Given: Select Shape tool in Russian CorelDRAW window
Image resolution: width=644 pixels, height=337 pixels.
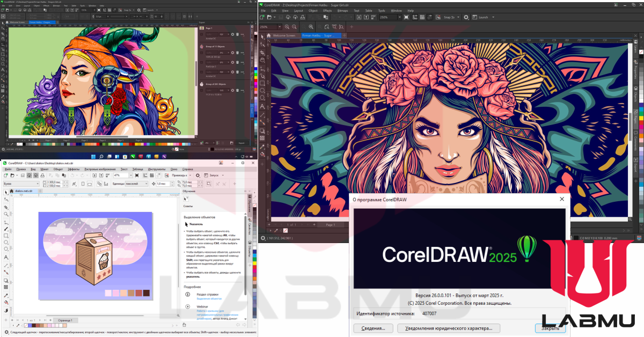Looking at the screenshot, I should 6,199.
